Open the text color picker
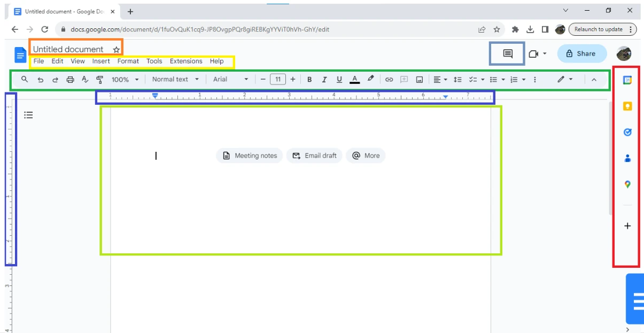Screen dimensions: 644x333 click(x=355, y=79)
